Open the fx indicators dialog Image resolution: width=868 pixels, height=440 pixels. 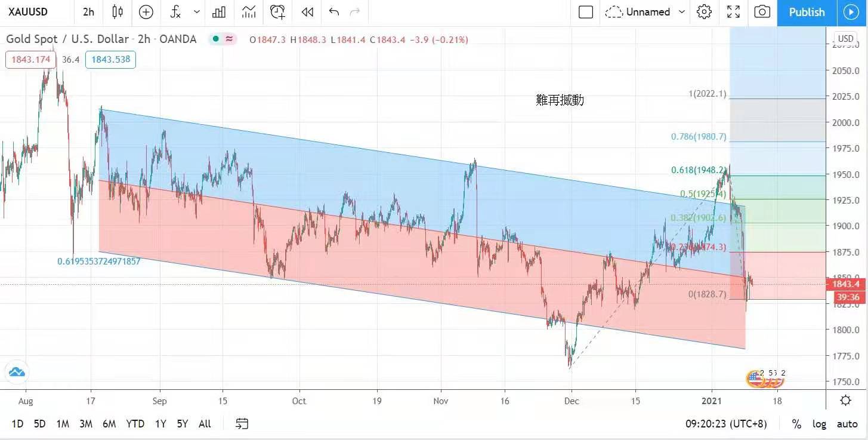coord(175,12)
